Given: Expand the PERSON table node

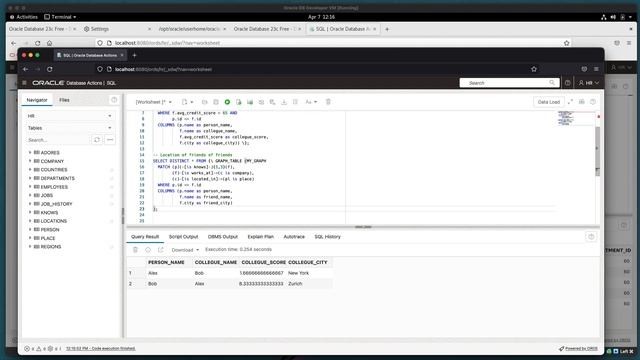Looking at the screenshot, I should coord(30,229).
